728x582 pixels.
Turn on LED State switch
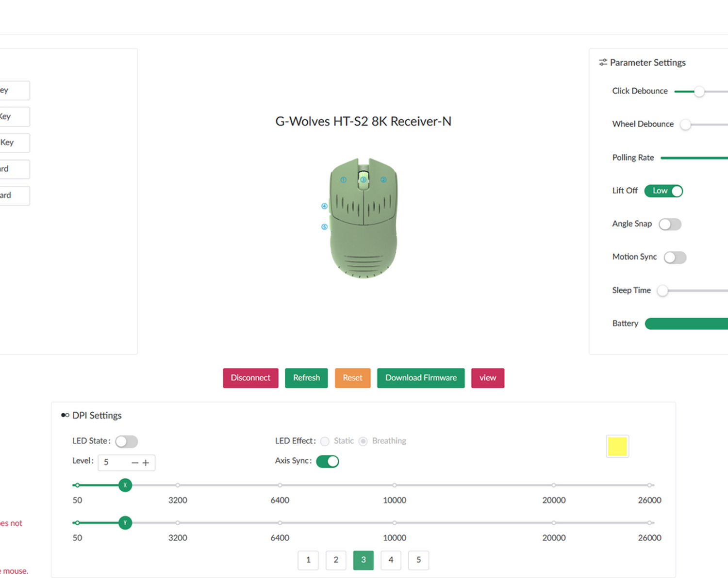(x=127, y=441)
